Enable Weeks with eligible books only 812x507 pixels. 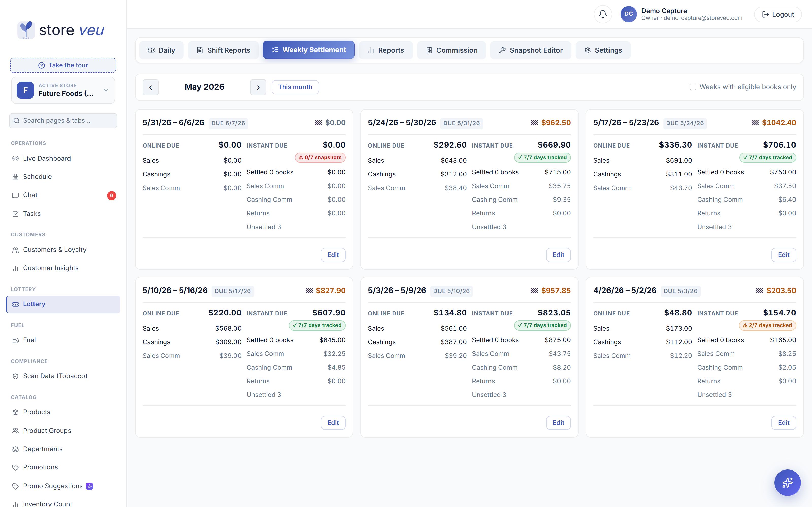[692, 87]
